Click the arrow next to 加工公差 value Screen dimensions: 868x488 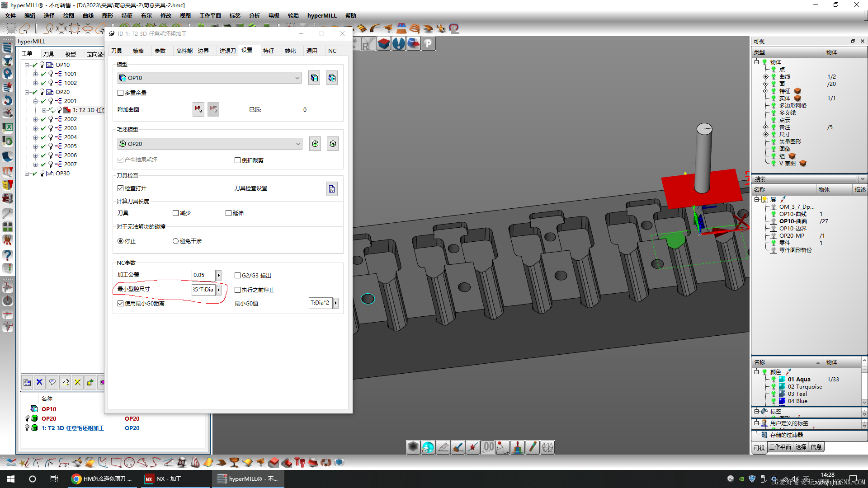pyautogui.click(x=219, y=275)
